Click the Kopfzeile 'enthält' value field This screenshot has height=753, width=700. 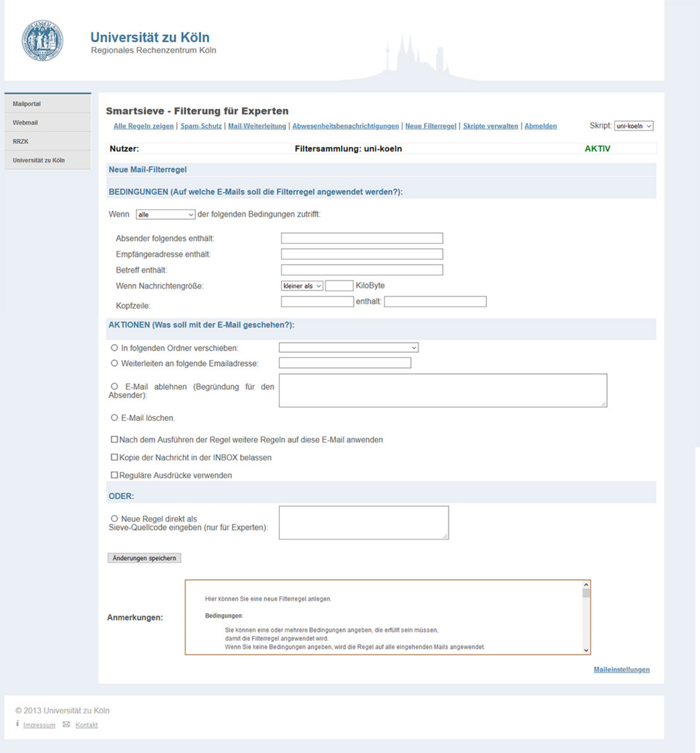point(436,302)
